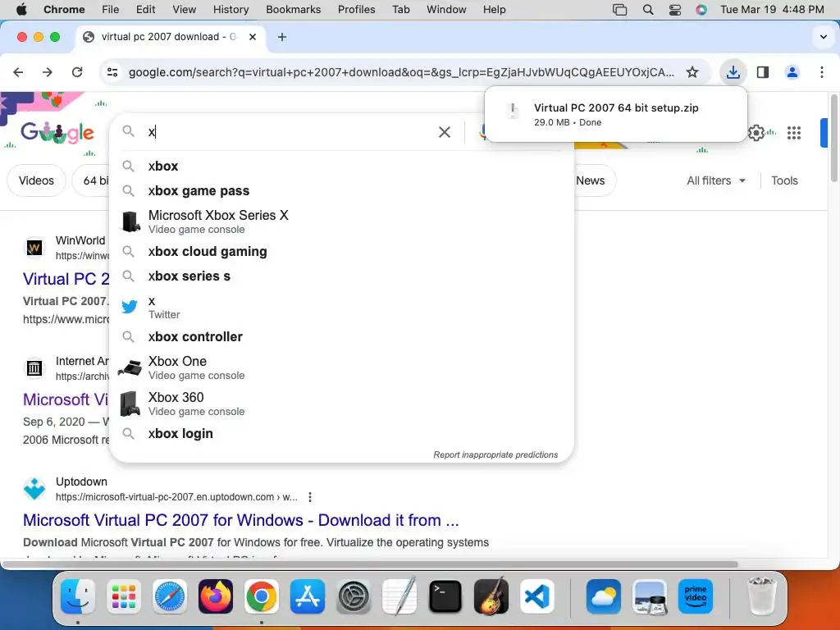This screenshot has width=840, height=630.
Task: Choose xbox game pass suggestion
Action: [341, 190]
